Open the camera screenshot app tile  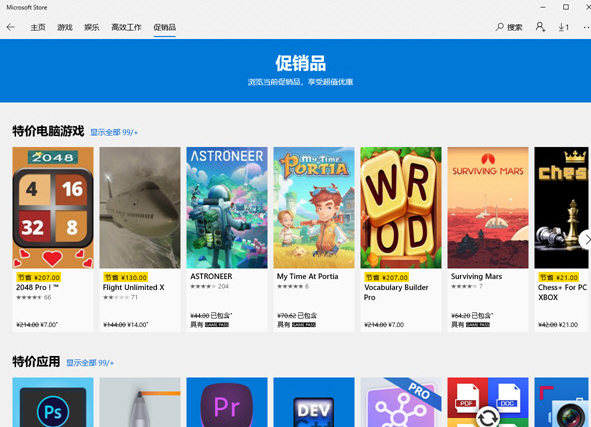[x=561, y=402]
